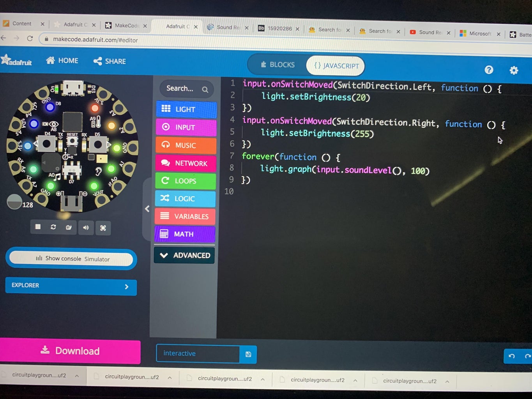Stop the Circuit Playground simulator

pos(38,228)
